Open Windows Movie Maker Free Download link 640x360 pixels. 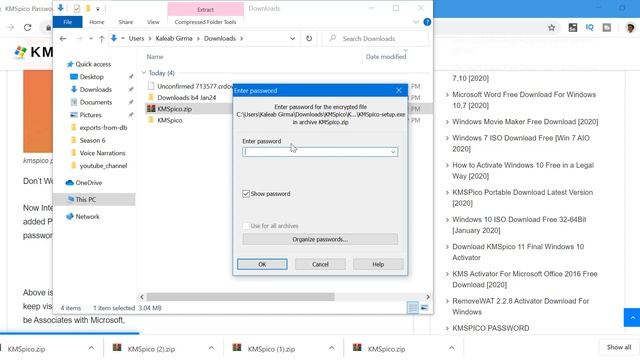pos(525,122)
